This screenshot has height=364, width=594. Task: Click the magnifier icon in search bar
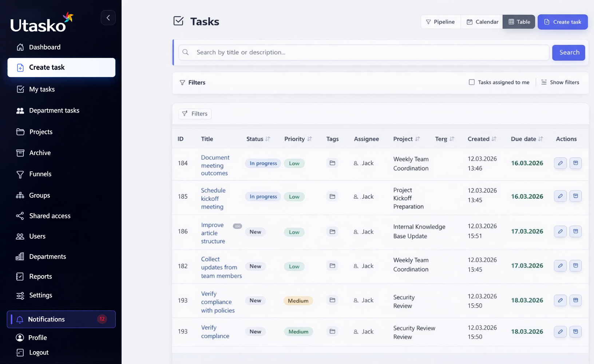pos(186,52)
